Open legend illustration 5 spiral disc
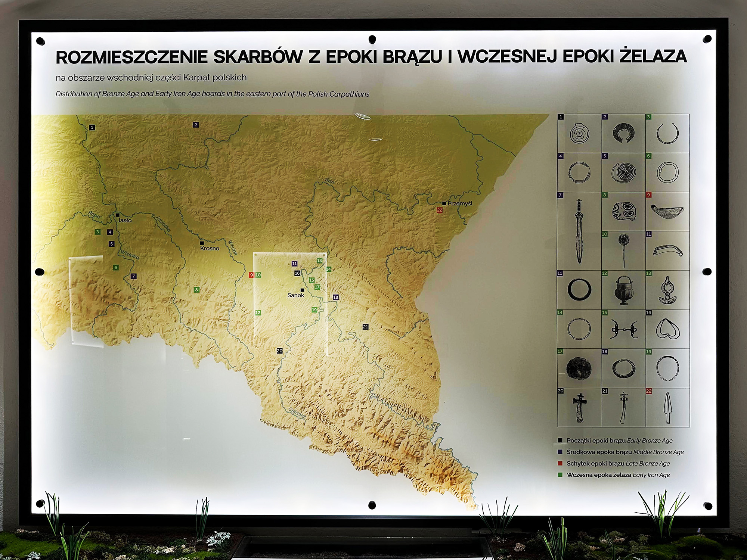The width and height of the screenshot is (747, 560). pos(623,173)
